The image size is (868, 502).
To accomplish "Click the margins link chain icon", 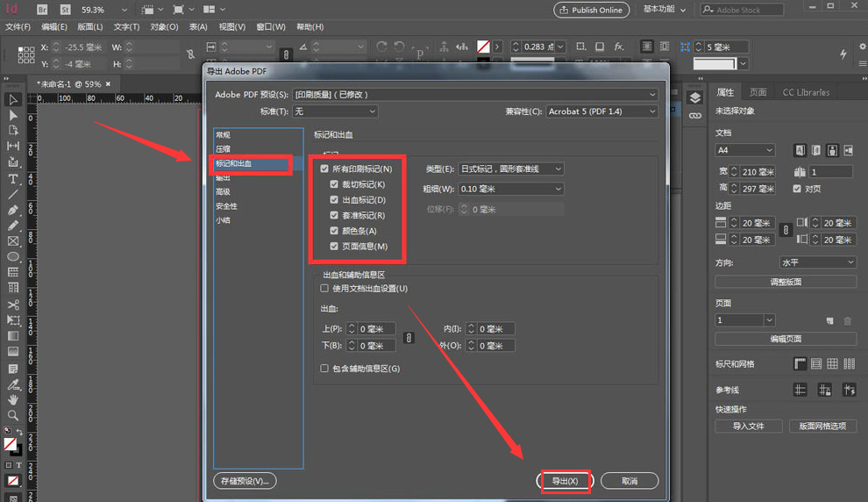I will (786, 231).
